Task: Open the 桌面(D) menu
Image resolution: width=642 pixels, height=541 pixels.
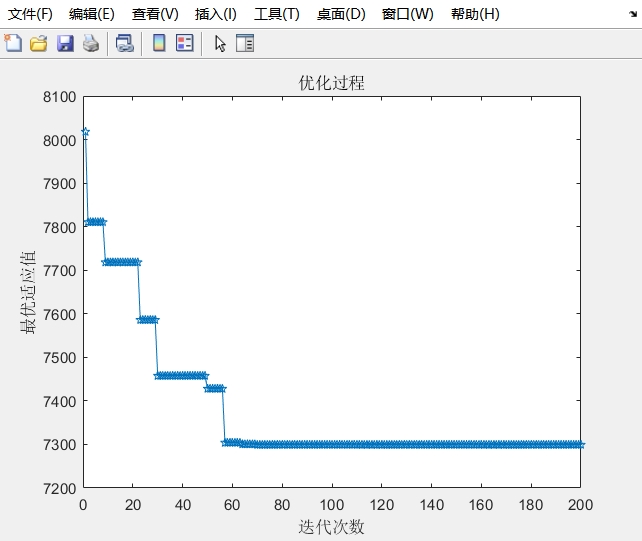Action: click(341, 14)
